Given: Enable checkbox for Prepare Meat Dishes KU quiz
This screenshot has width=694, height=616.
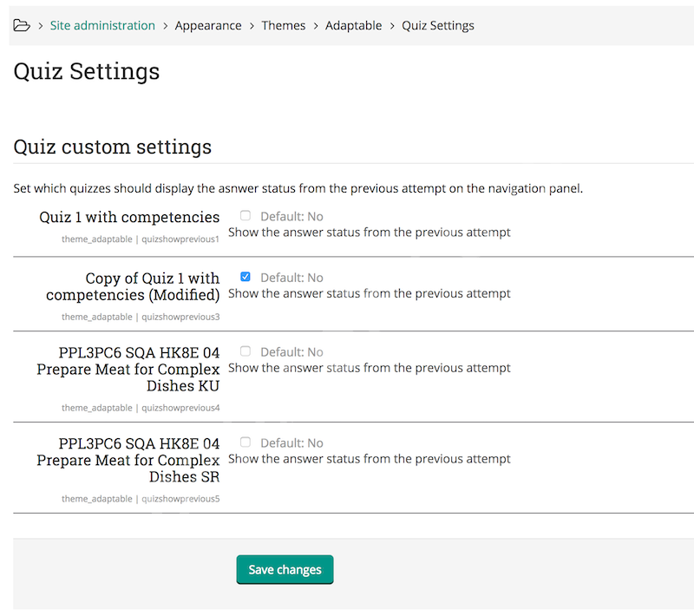Looking at the screenshot, I should coord(246,351).
